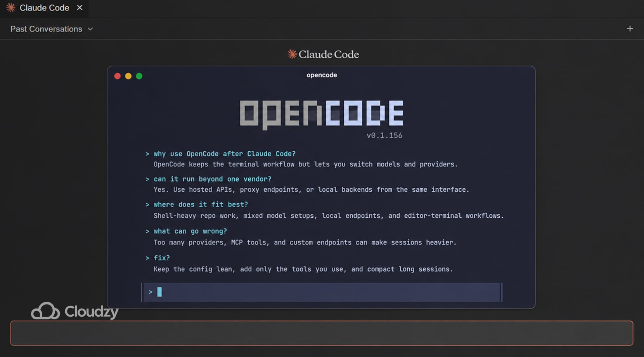Click the orange-bordered message input at the bottom
The height and width of the screenshot is (357, 644).
tap(322, 333)
